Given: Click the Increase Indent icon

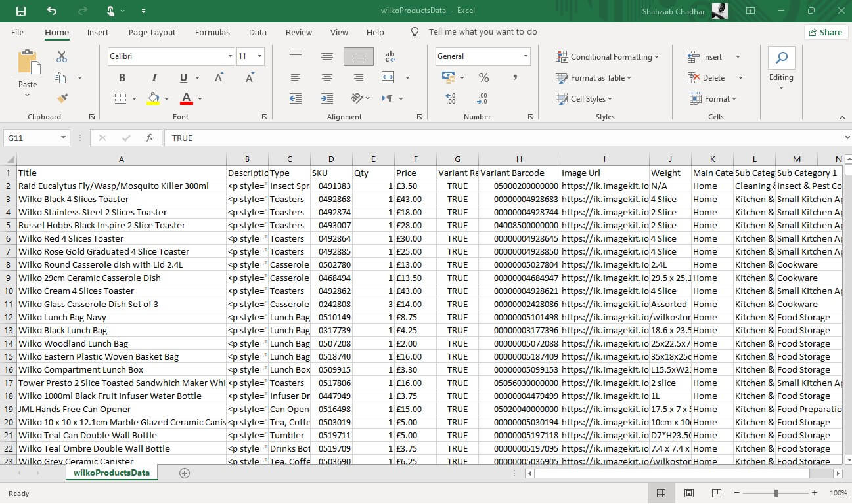Looking at the screenshot, I should (326, 98).
